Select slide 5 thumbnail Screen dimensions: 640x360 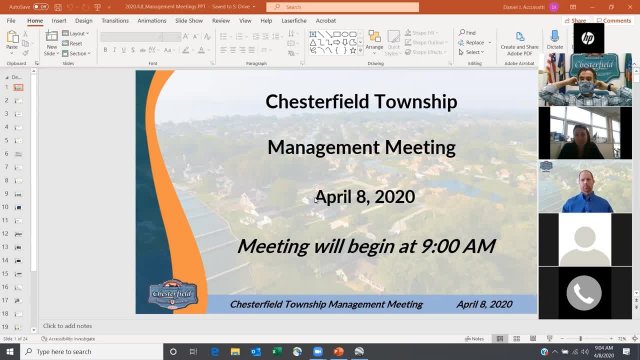pos(18,141)
